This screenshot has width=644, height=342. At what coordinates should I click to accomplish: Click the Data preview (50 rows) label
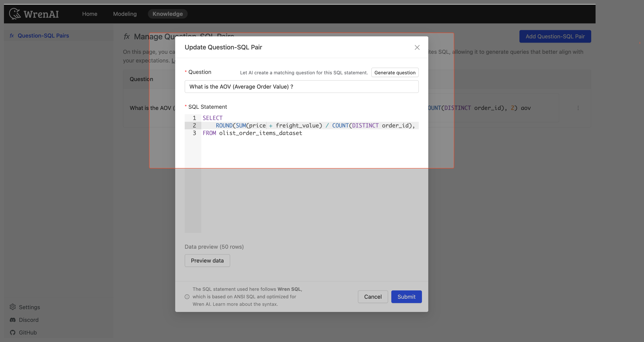(214, 247)
